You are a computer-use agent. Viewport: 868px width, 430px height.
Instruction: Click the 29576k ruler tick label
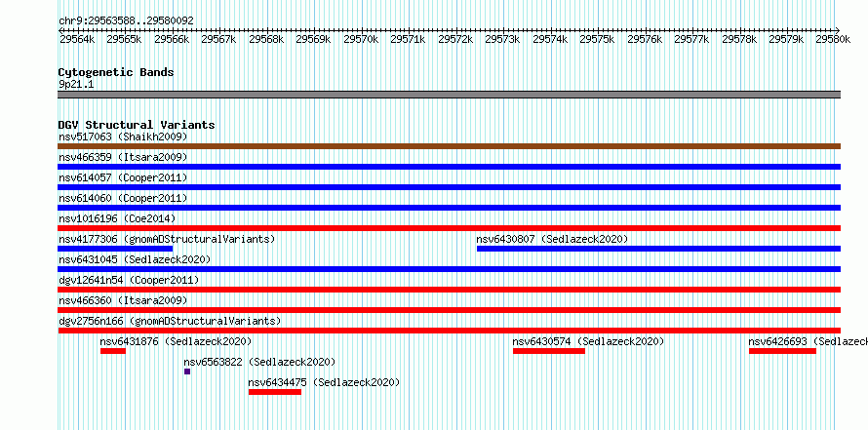click(645, 39)
